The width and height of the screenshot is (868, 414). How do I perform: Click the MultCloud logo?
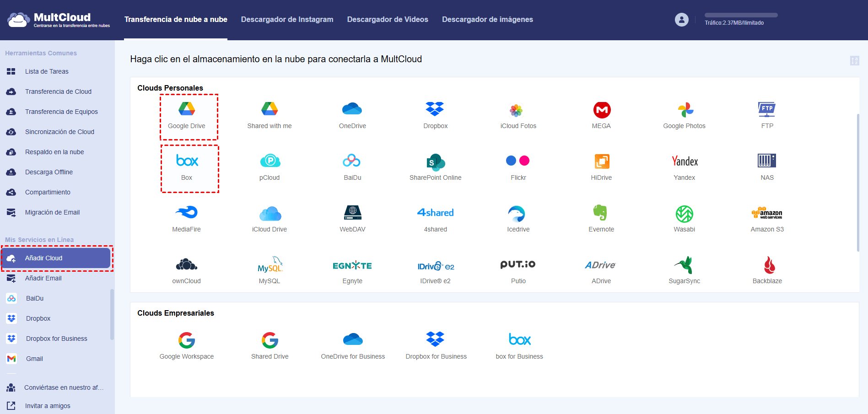[x=59, y=20]
